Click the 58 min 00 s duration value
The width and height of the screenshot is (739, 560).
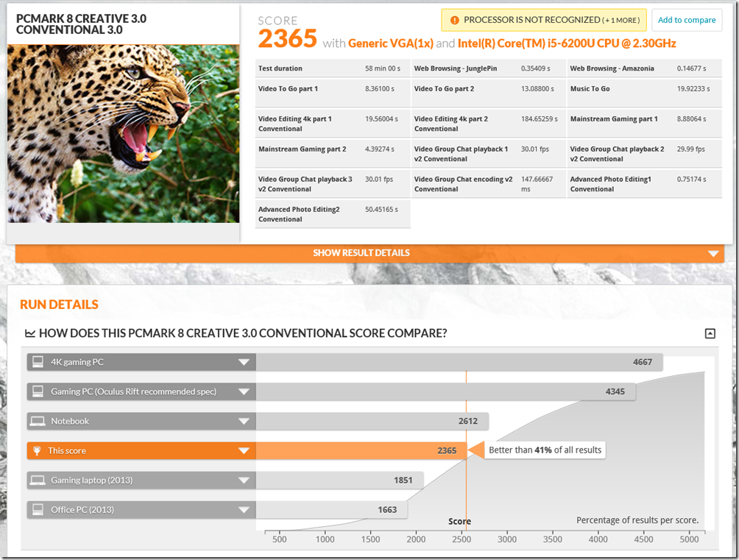(x=383, y=68)
